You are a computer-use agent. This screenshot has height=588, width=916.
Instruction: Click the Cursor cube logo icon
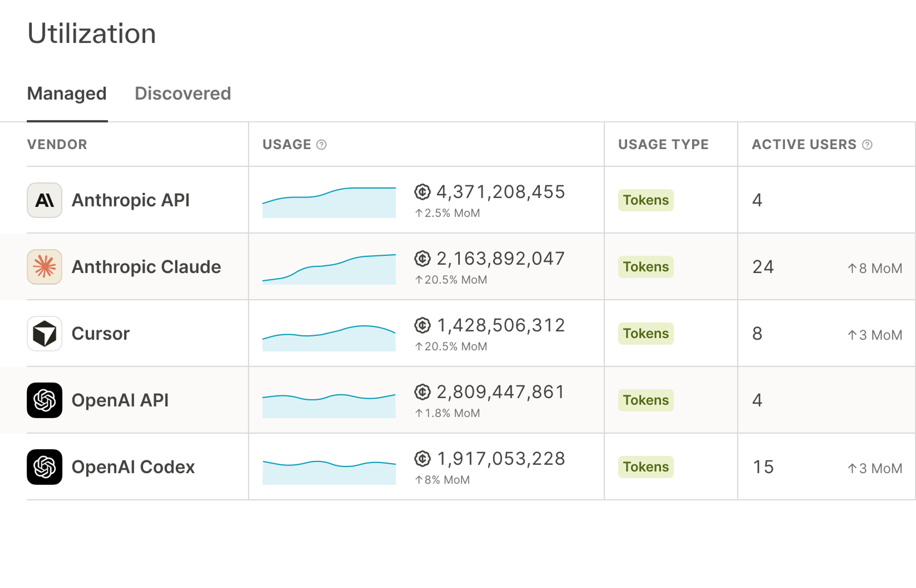(45, 334)
